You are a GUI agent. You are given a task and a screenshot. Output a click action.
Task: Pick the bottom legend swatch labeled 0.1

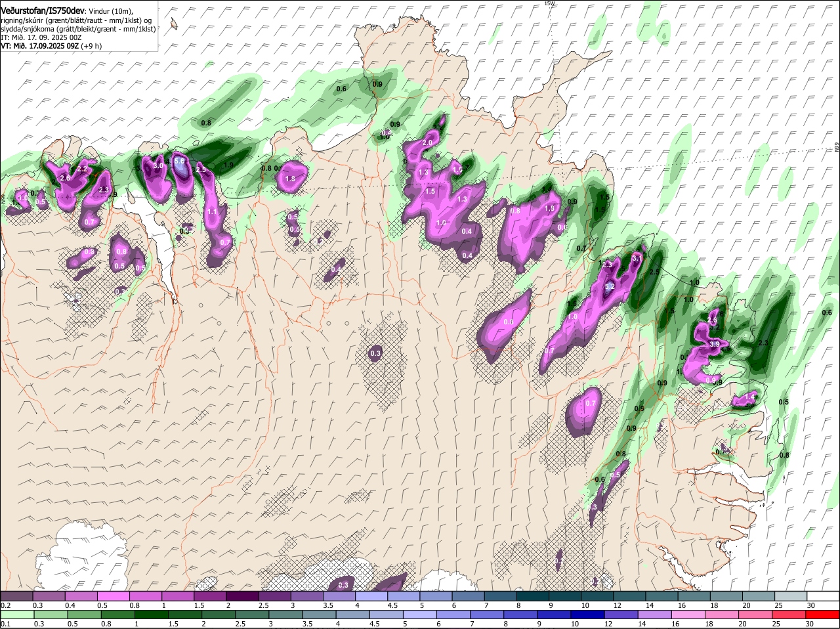click(x=16, y=614)
